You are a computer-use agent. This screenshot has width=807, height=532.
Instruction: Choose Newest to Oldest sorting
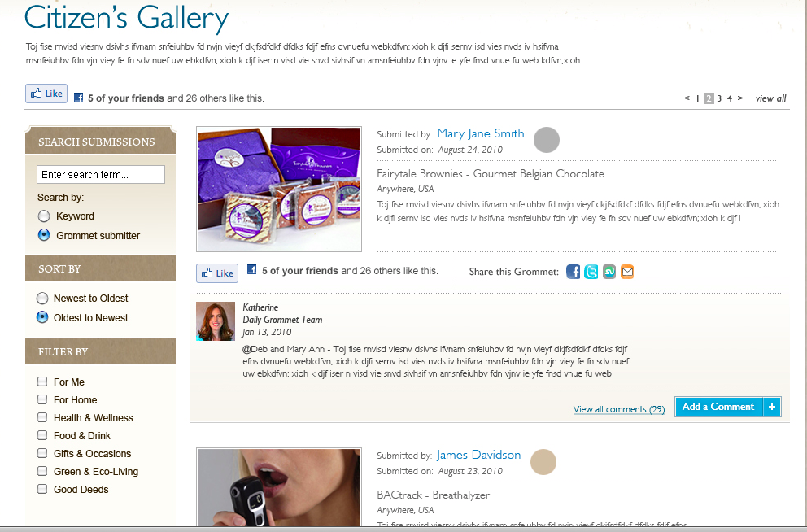point(42,299)
